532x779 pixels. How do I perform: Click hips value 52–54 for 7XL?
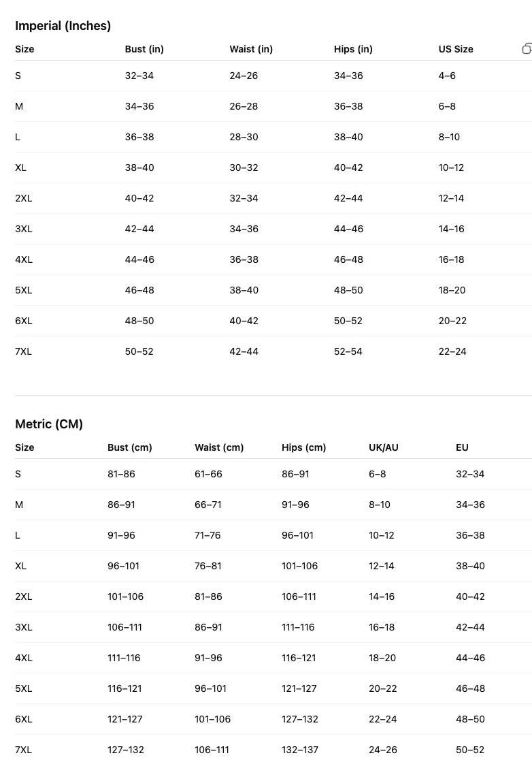click(348, 351)
